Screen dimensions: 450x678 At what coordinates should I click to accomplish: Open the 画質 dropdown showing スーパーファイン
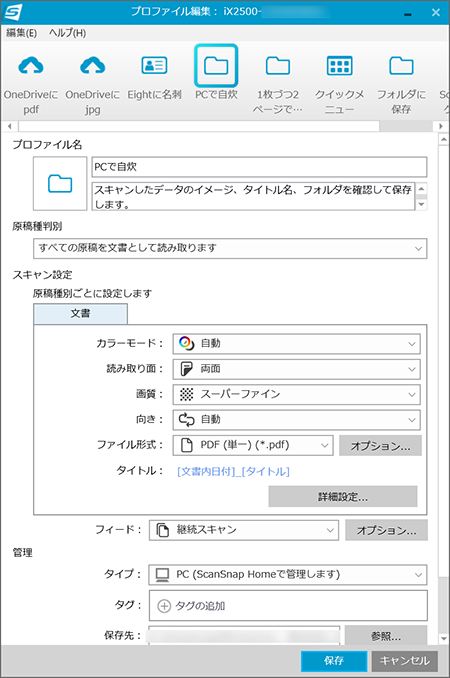coord(296,394)
